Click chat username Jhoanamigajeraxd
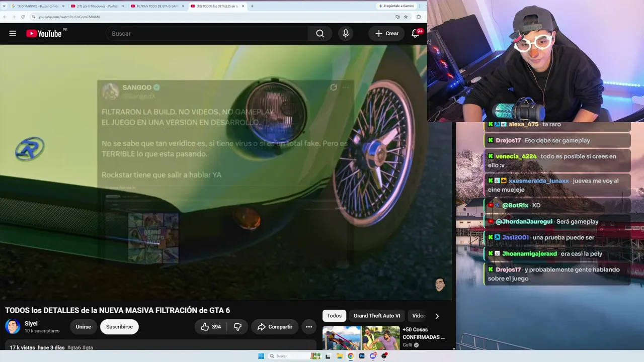 pyautogui.click(x=530, y=253)
